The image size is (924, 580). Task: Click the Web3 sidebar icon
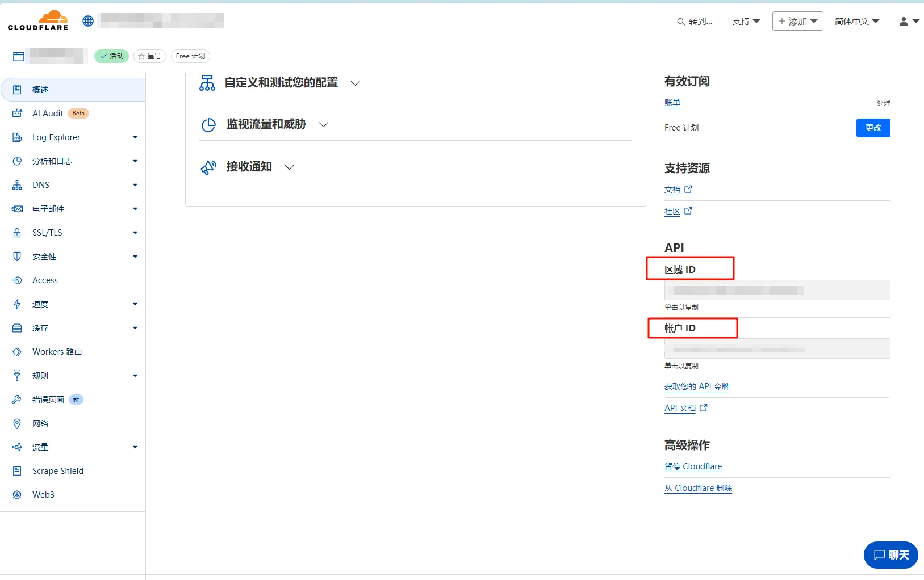17,495
